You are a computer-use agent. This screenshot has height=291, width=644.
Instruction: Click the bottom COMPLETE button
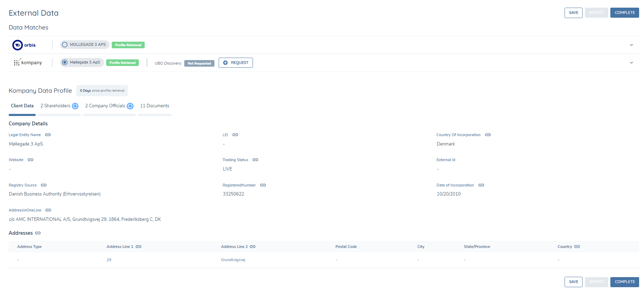pos(625,282)
